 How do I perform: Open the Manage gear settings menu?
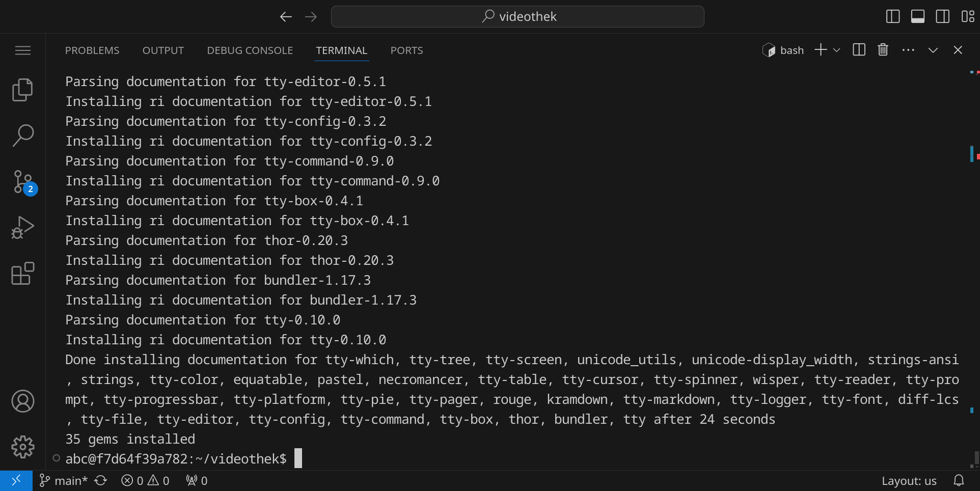coord(22,447)
